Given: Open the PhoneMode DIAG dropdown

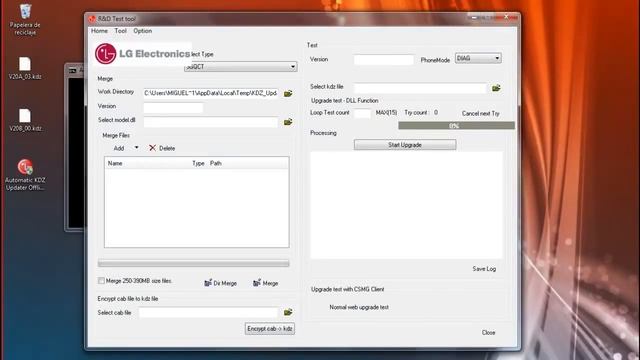Looking at the screenshot, I should click(478, 58).
